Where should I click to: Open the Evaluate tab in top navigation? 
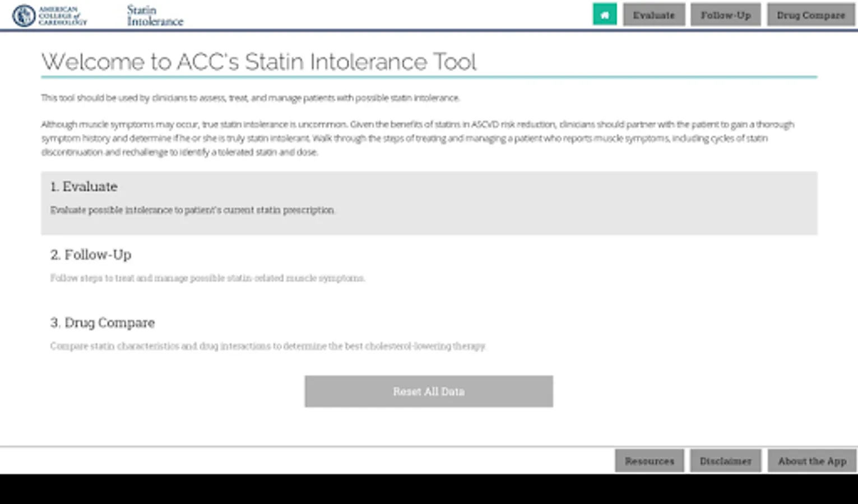pyautogui.click(x=654, y=15)
